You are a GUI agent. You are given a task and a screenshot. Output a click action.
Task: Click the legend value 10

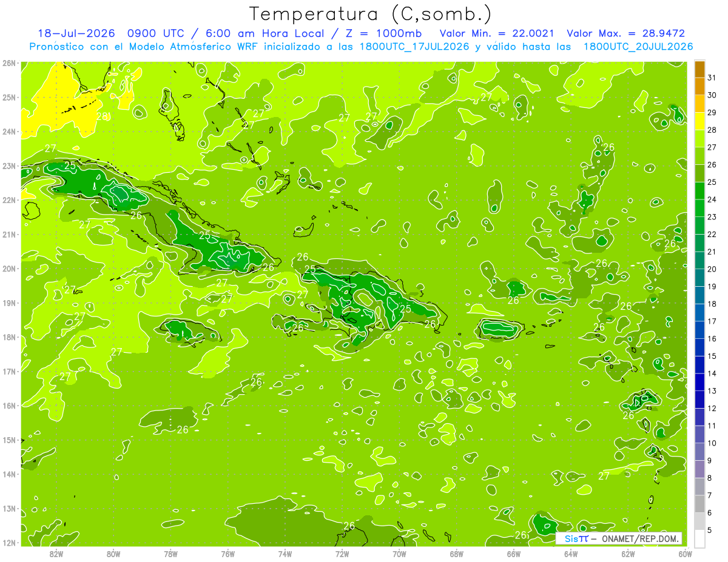click(712, 443)
